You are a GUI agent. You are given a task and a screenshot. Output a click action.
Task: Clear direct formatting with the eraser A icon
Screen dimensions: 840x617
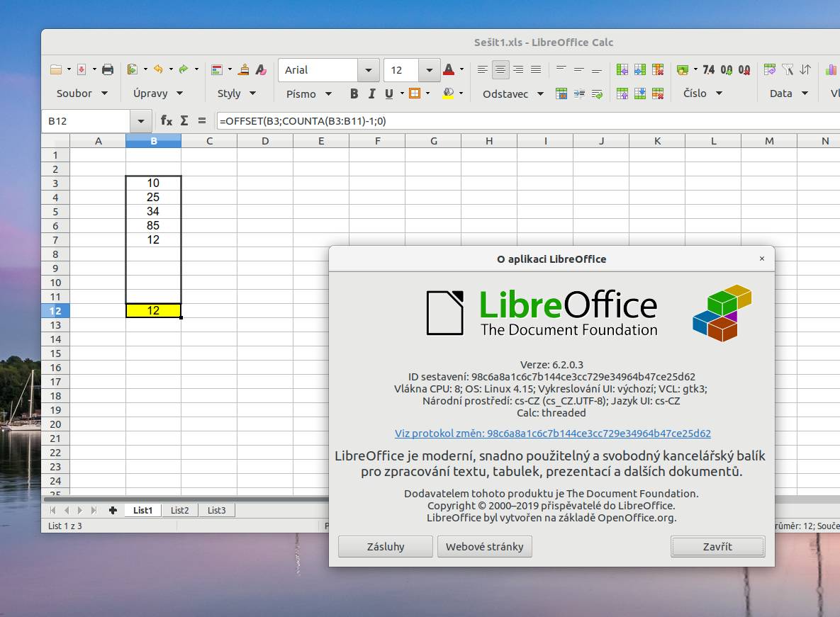click(261, 69)
